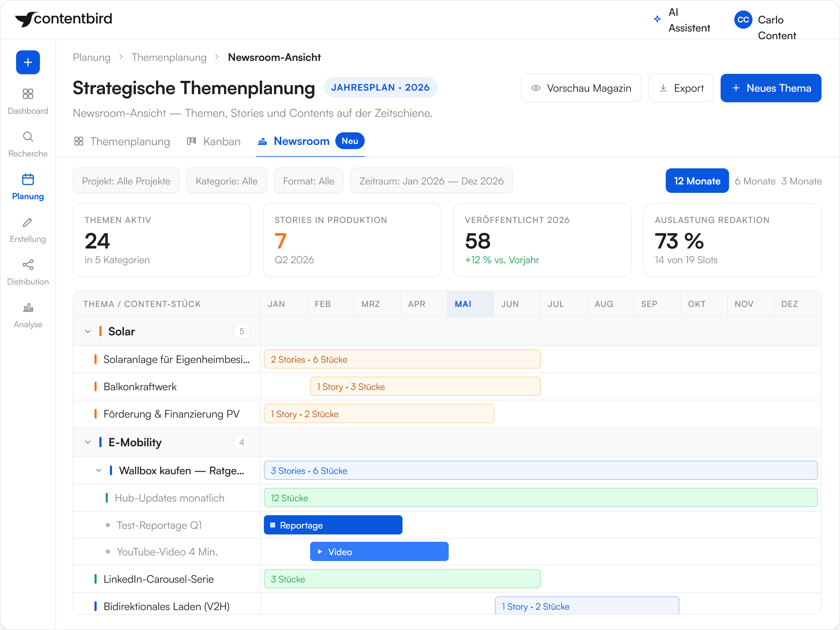Click the Export button

pyautogui.click(x=680, y=88)
